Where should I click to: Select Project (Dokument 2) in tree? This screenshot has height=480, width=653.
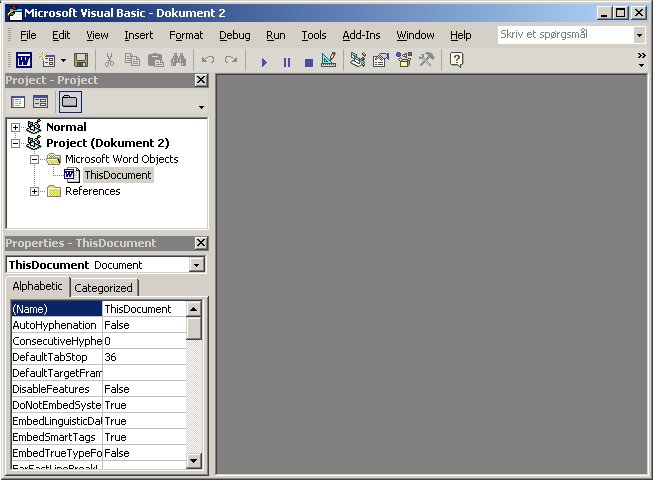(107, 143)
